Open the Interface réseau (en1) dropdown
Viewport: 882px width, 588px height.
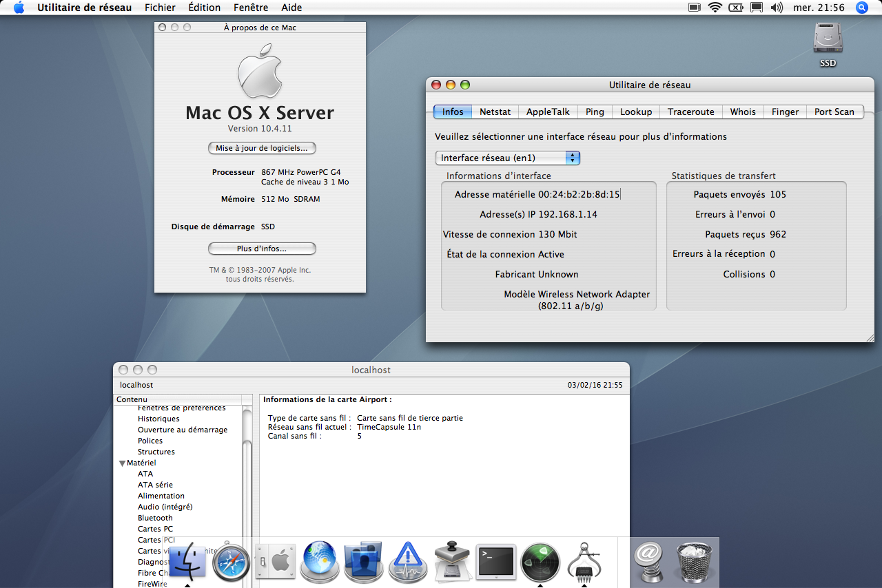click(508, 158)
